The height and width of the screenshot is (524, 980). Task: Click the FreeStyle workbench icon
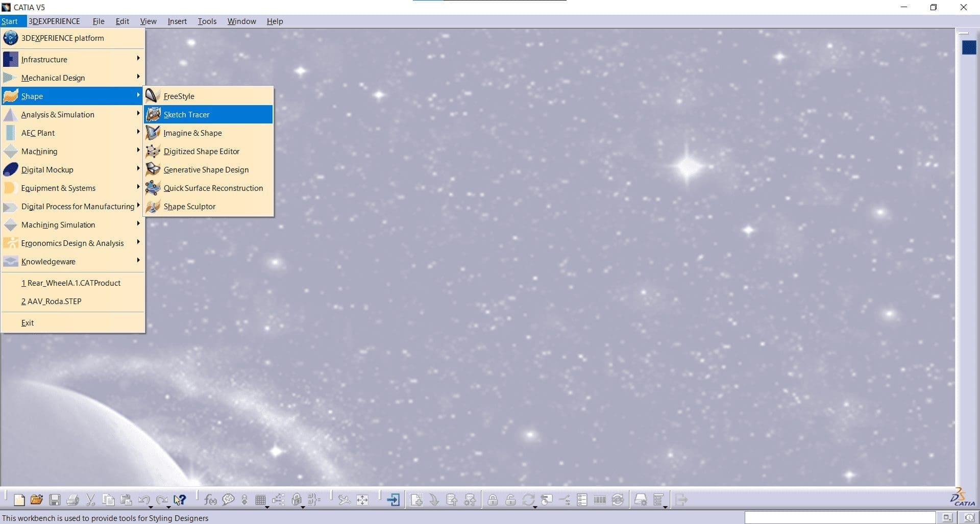pyautogui.click(x=153, y=95)
